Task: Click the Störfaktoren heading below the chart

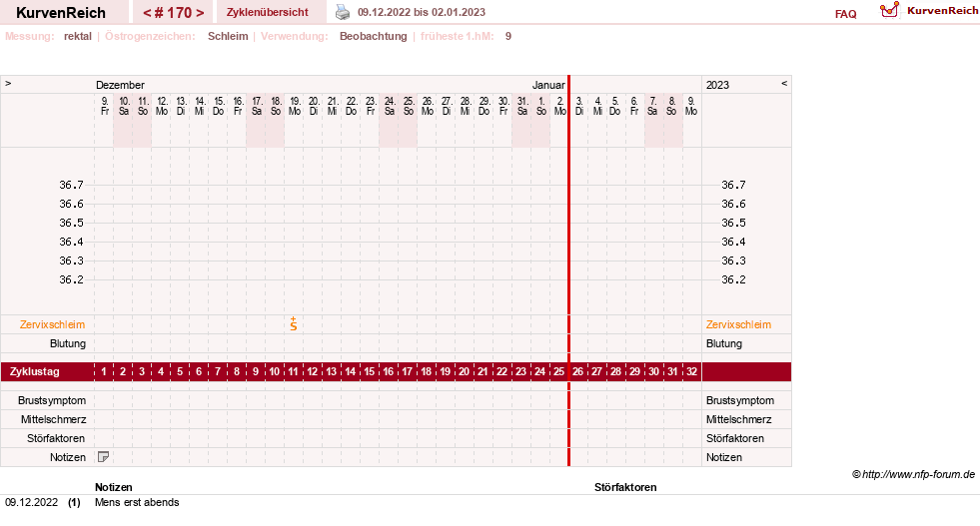Action: tap(625, 487)
